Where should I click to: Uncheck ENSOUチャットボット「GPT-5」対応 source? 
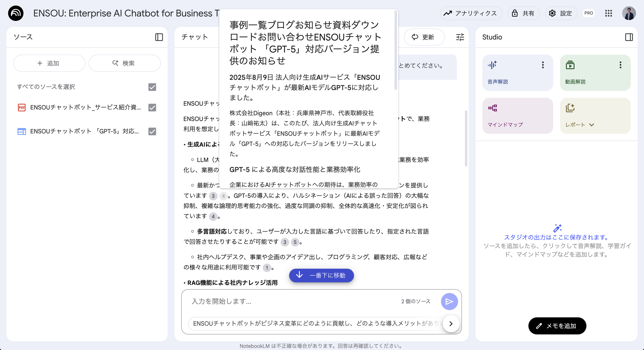click(x=152, y=132)
